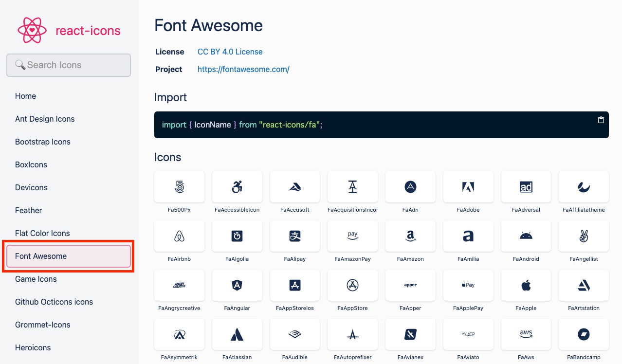
Task: Click the FaAws icon tile
Action: [526, 334]
